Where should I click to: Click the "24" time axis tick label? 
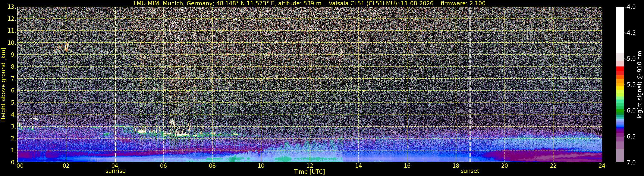coord(602,166)
